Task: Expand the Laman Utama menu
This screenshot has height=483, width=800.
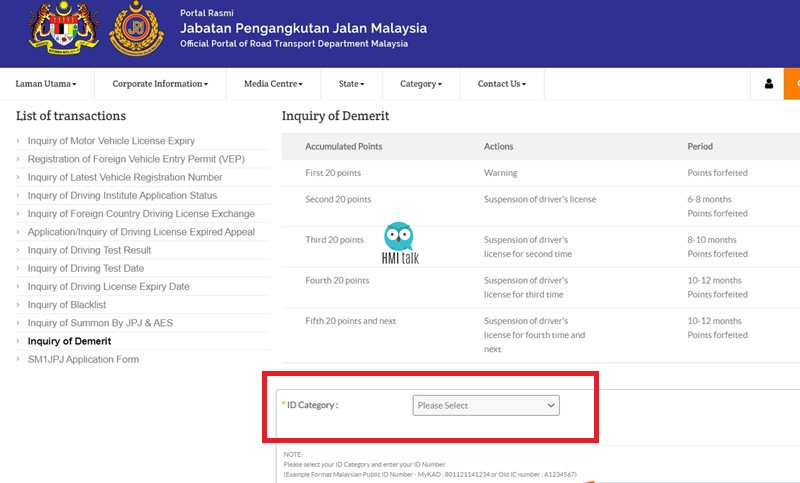Action: (46, 84)
